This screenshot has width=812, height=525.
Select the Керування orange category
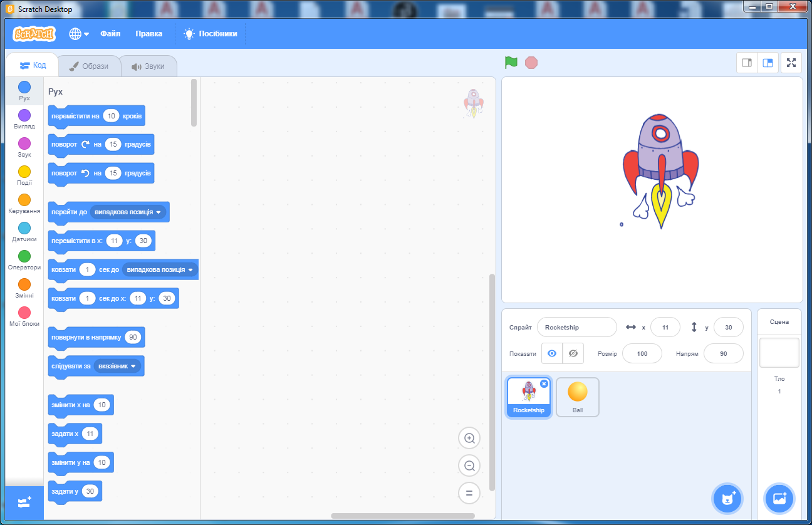coord(24,204)
